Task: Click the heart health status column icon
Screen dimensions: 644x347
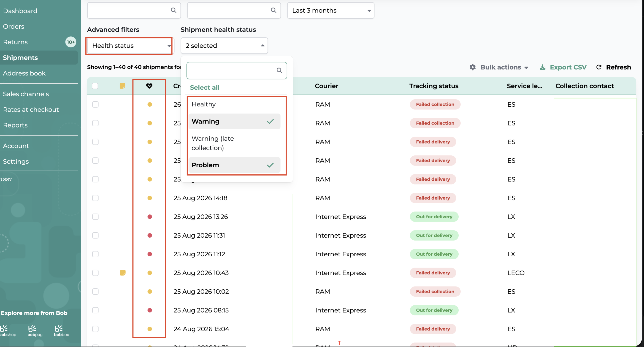Action: (x=149, y=86)
